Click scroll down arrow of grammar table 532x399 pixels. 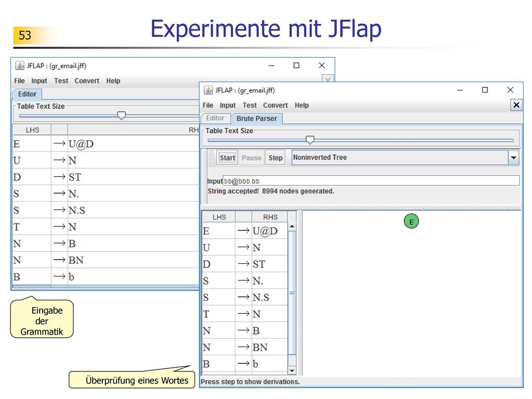pyautogui.click(x=292, y=370)
